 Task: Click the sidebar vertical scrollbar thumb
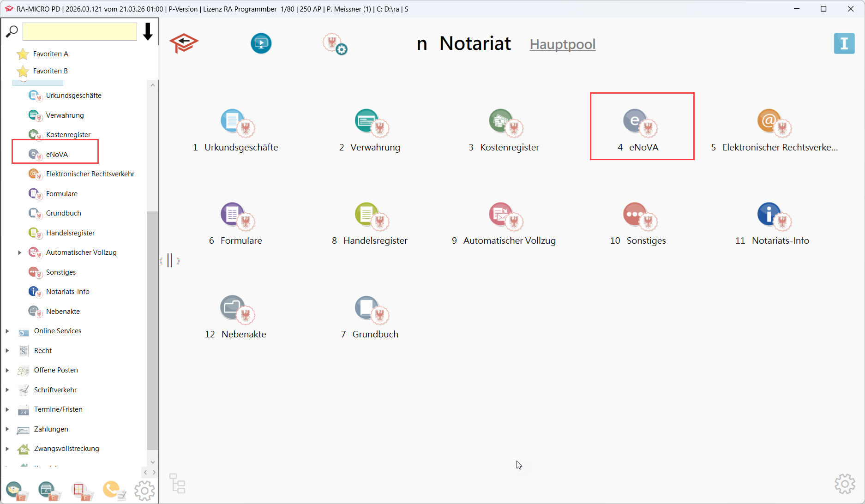coord(152,330)
